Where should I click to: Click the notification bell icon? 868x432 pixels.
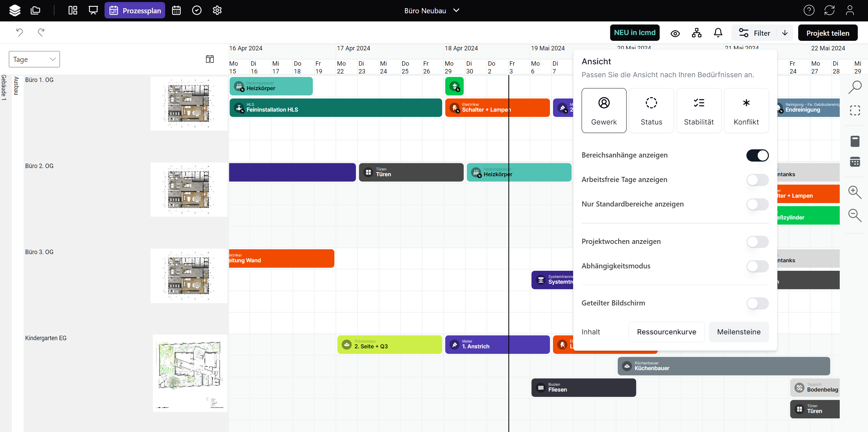718,33
